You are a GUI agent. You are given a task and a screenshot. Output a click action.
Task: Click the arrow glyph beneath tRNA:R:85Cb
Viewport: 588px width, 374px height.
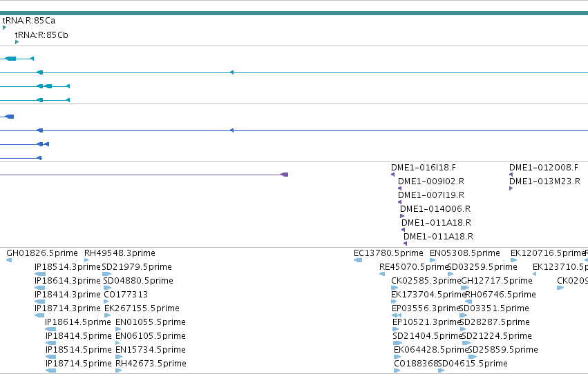coord(17,42)
